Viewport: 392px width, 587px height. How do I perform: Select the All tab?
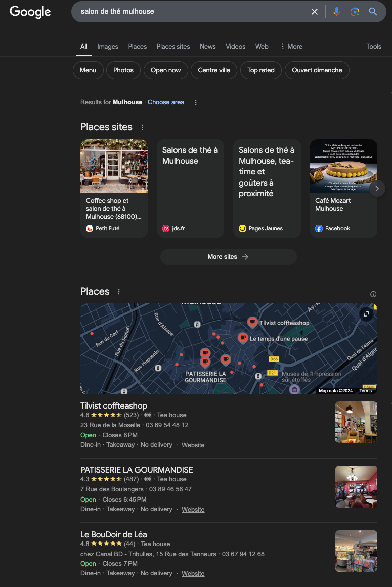click(84, 47)
